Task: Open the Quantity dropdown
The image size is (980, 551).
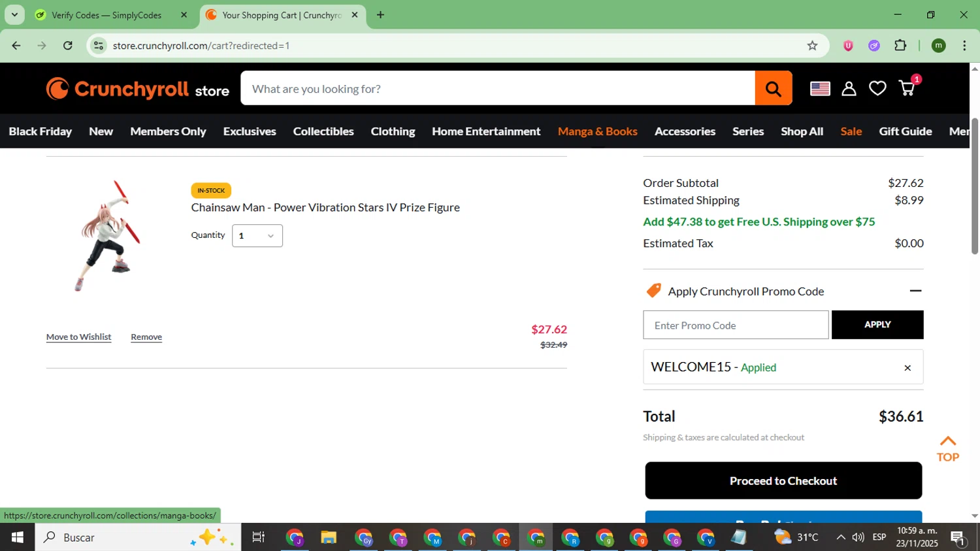Action: [257, 236]
